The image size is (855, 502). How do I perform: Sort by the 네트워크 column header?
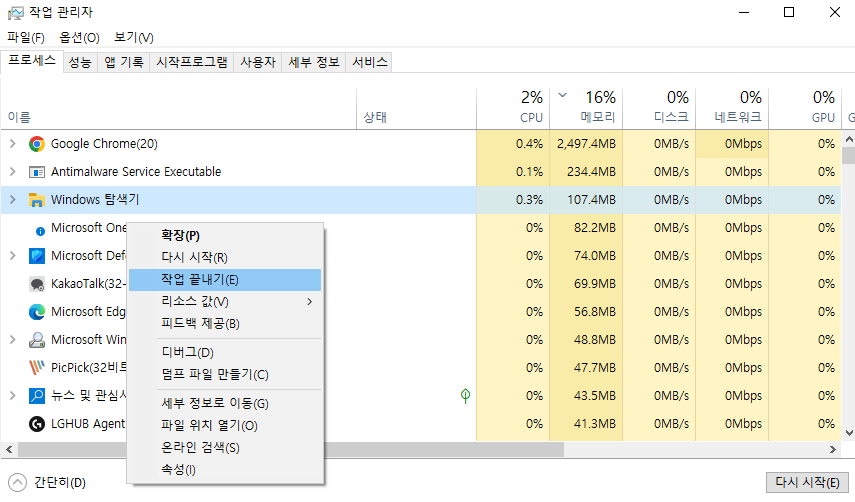732,108
